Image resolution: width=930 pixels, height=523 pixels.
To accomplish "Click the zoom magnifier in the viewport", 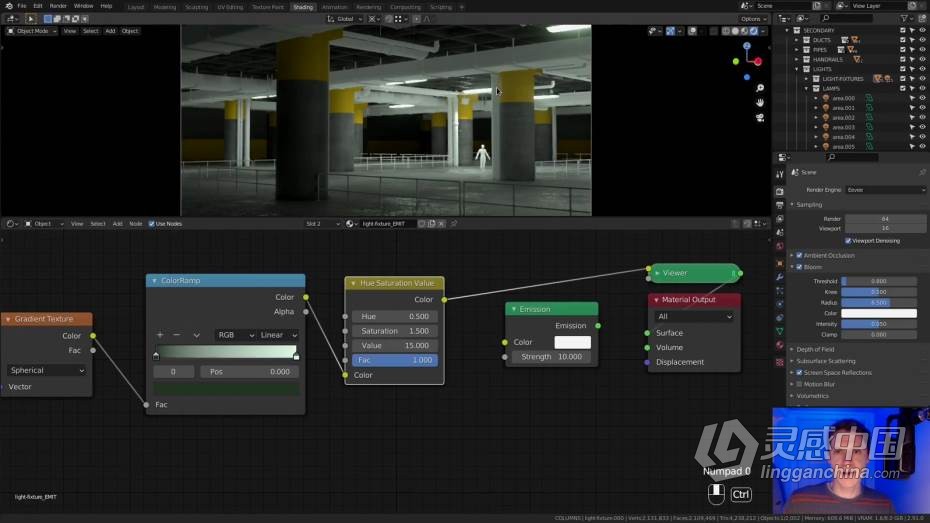I will [760, 88].
